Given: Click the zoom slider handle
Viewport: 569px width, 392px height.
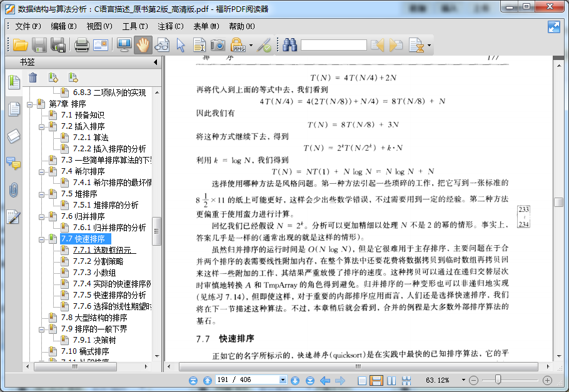Looking at the screenshot, I should [496, 380].
